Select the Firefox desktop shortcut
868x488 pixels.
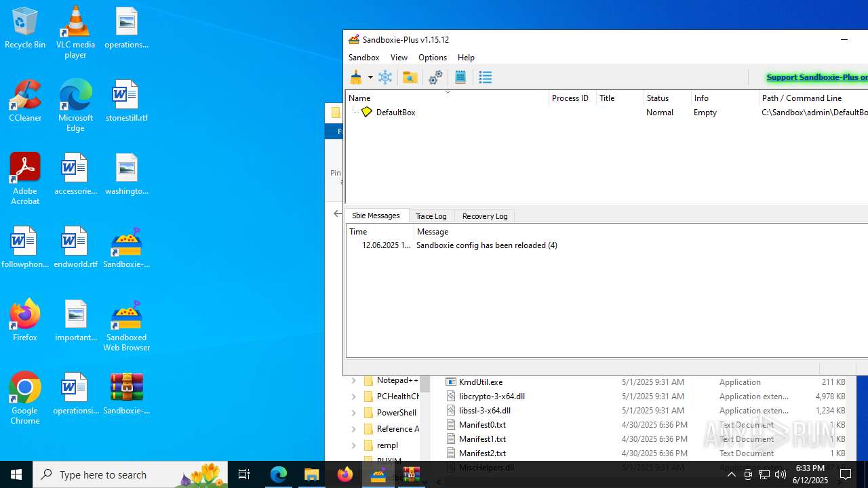[25, 321]
